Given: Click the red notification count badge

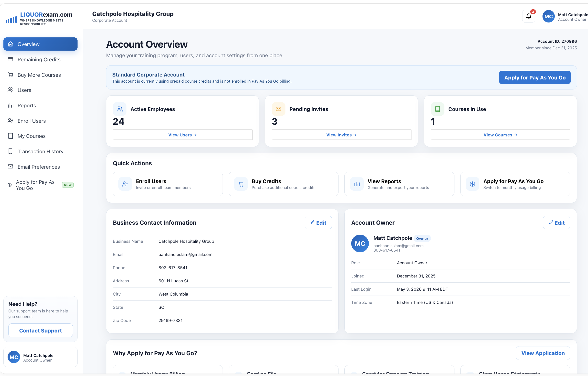Looking at the screenshot, I should click(533, 12).
